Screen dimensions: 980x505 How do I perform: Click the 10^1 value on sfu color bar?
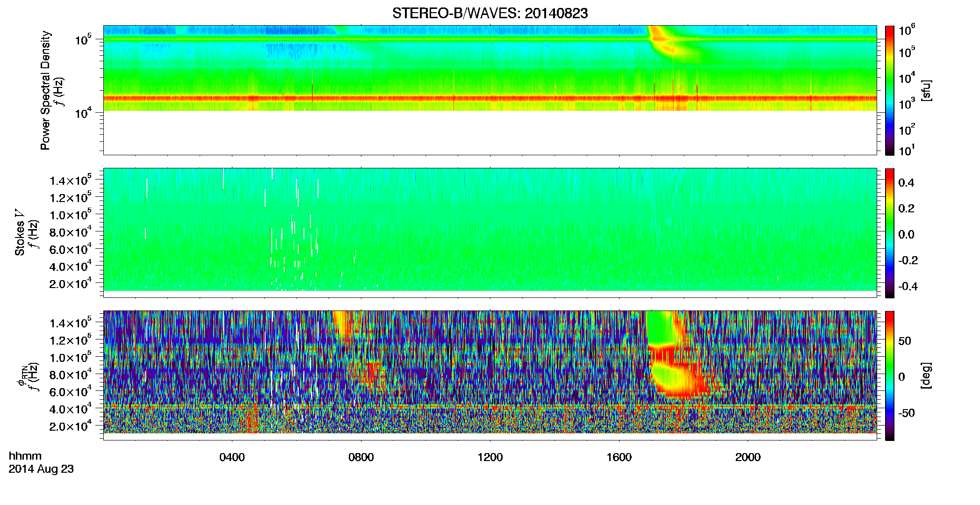[907, 151]
